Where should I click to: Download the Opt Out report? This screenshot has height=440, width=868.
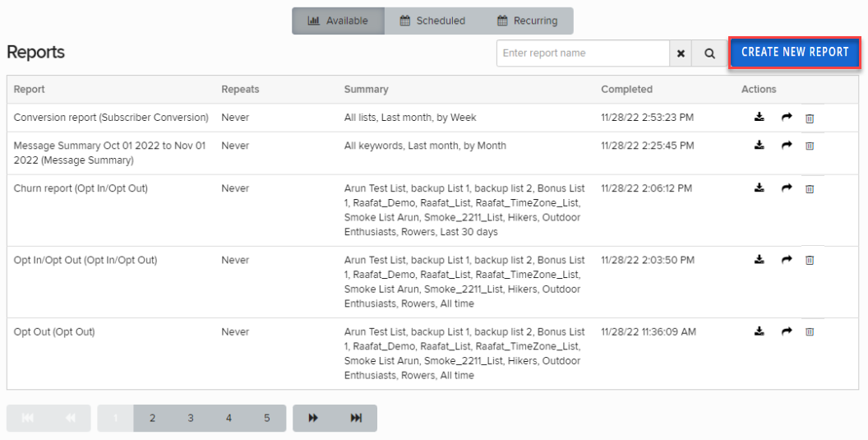click(759, 331)
